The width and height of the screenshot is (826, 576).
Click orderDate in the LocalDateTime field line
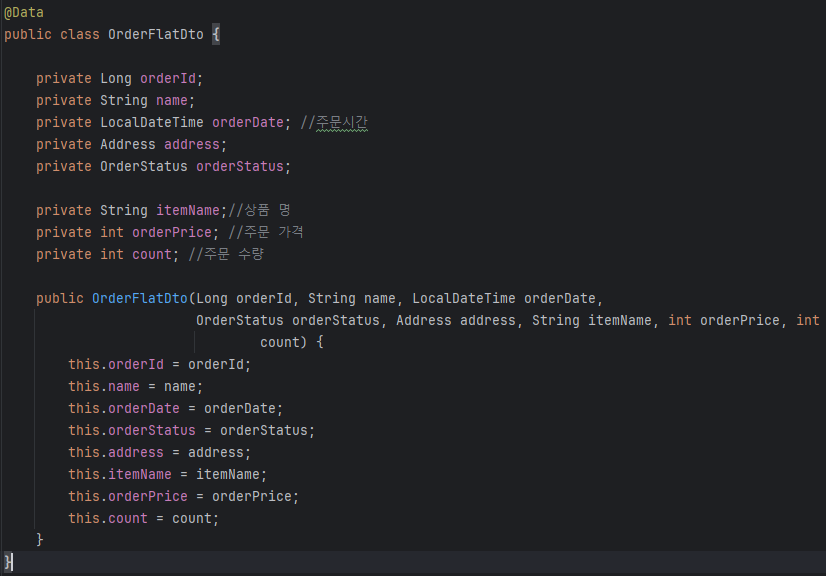[248, 122]
